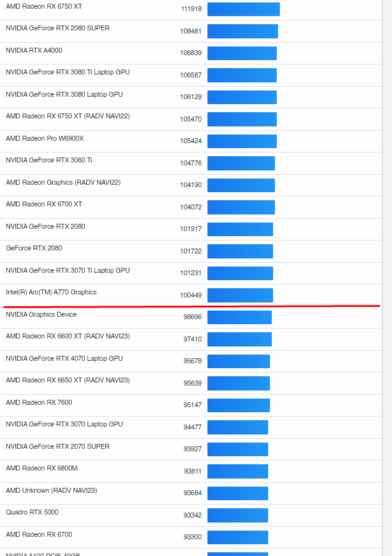Select score value 95678
The height and width of the screenshot is (556, 392).
point(193,361)
